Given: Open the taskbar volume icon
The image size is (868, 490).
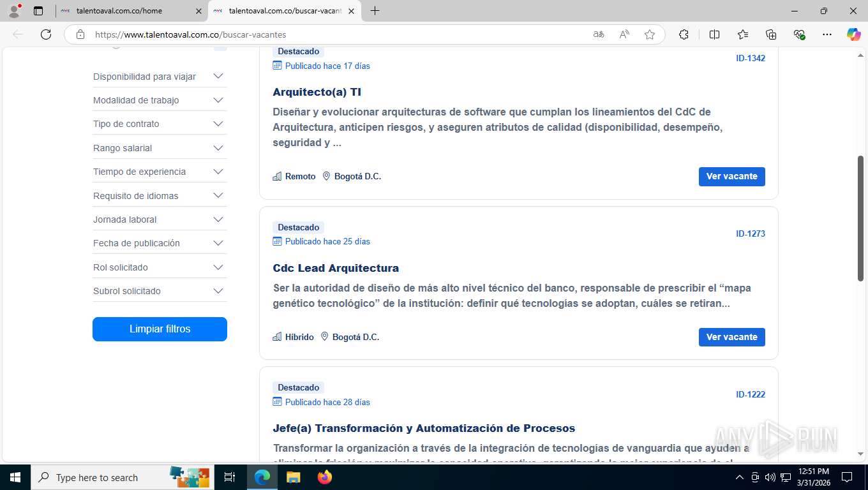Looking at the screenshot, I should point(770,477).
